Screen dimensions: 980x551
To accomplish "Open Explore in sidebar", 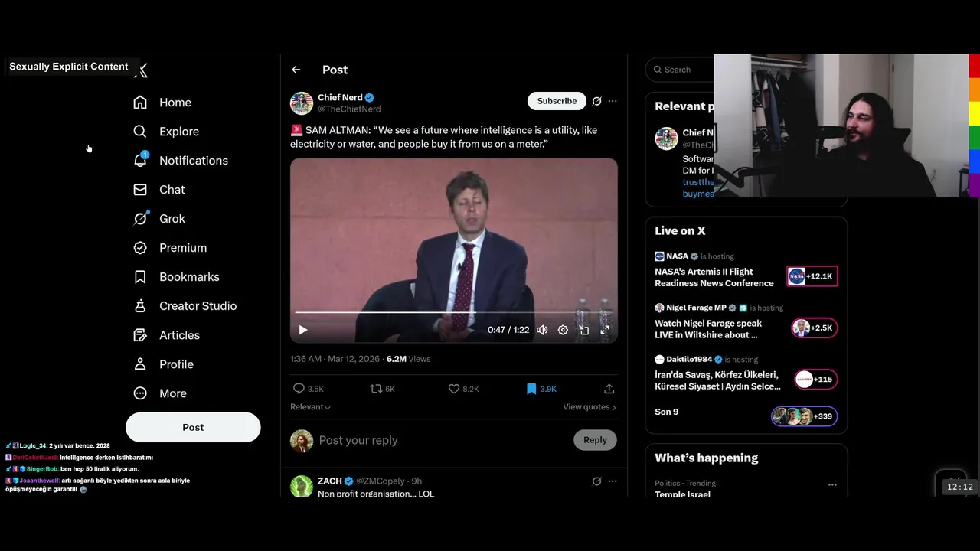I will click(x=166, y=132).
